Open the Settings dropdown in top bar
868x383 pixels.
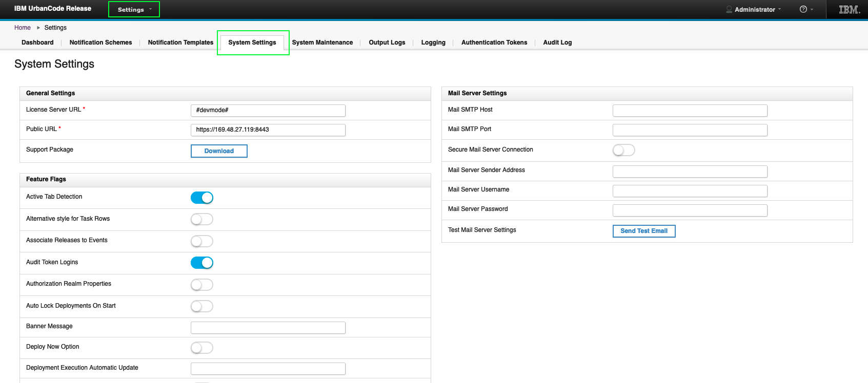pyautogui.click(x=134, y=9)
